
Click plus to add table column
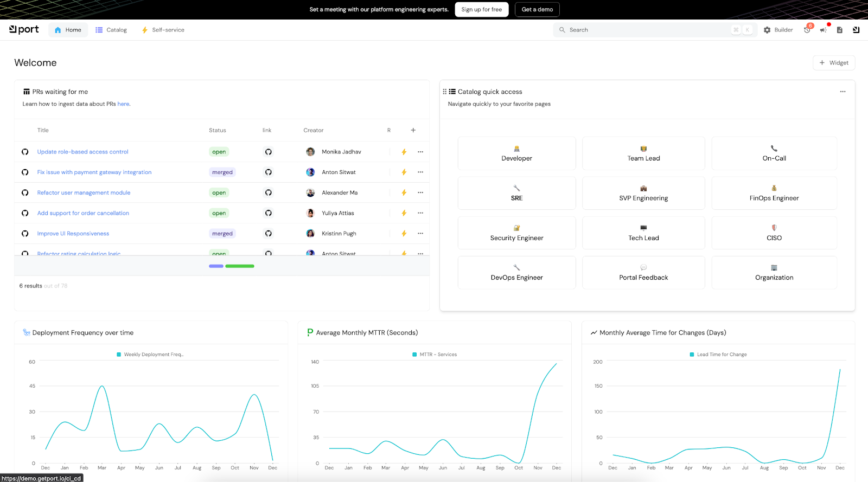click(413, 130)
